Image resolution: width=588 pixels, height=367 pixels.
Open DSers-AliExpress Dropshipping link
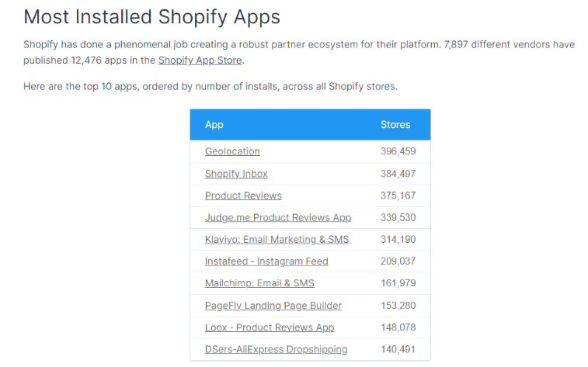(276, 349)
